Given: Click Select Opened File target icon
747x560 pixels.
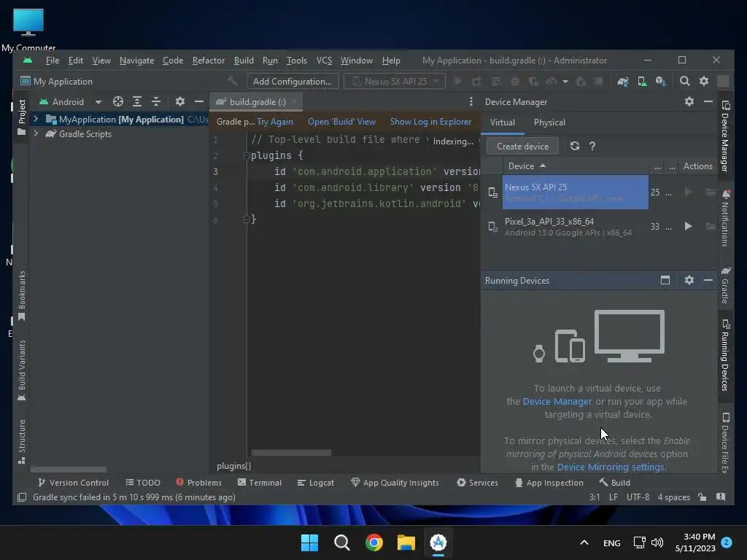Looking at the screenshot, I should [118, 101].
